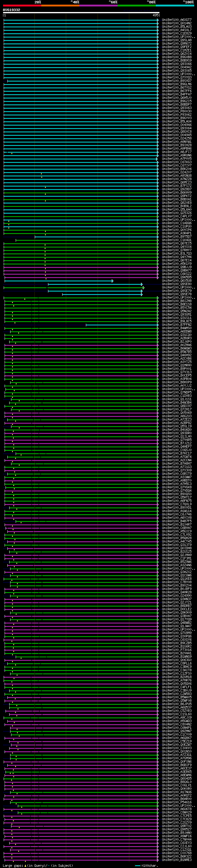Image resolution: width=197 pixels, height=868 pixels.
Task: Select the UniRef100_C6KSZ2 label
Action: (x=177, y=274)
